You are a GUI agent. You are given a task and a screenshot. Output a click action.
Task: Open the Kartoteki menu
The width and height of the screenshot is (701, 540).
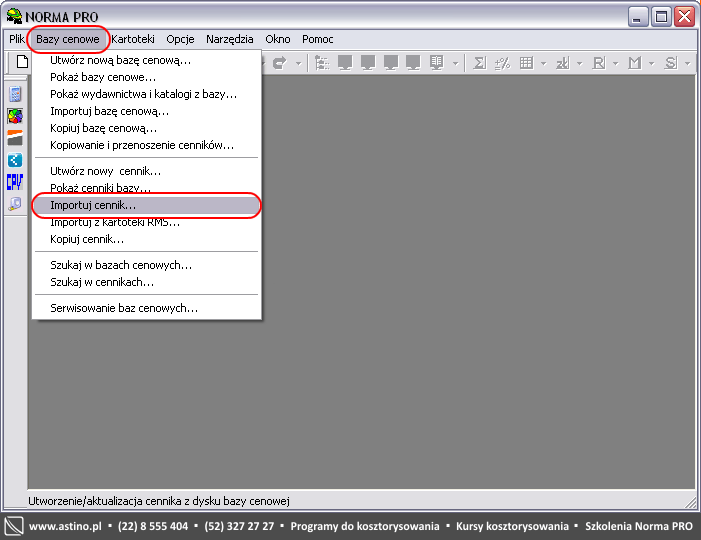[133, 39]
